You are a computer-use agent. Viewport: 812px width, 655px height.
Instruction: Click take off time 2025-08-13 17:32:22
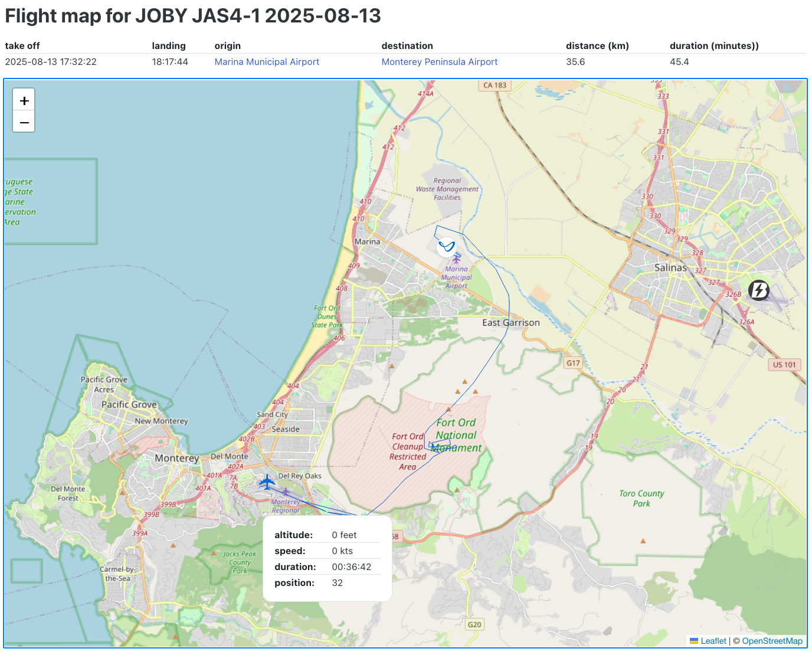point(51,62)
